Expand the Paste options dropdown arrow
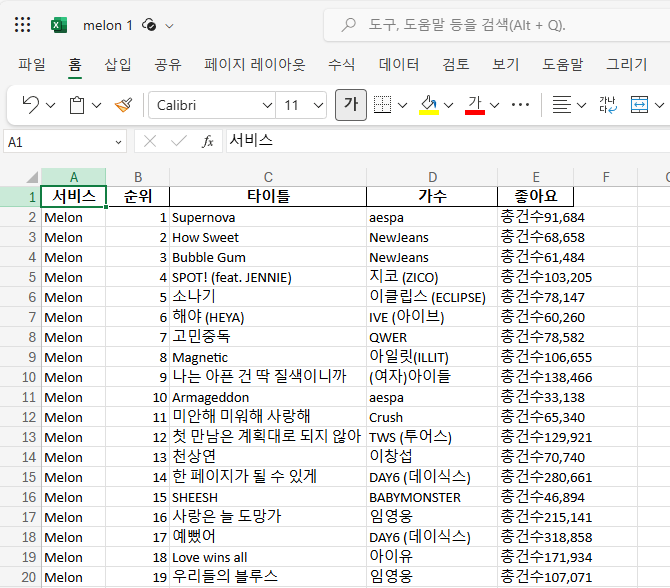This screenshot has width=670, height=588. (97, 105)
